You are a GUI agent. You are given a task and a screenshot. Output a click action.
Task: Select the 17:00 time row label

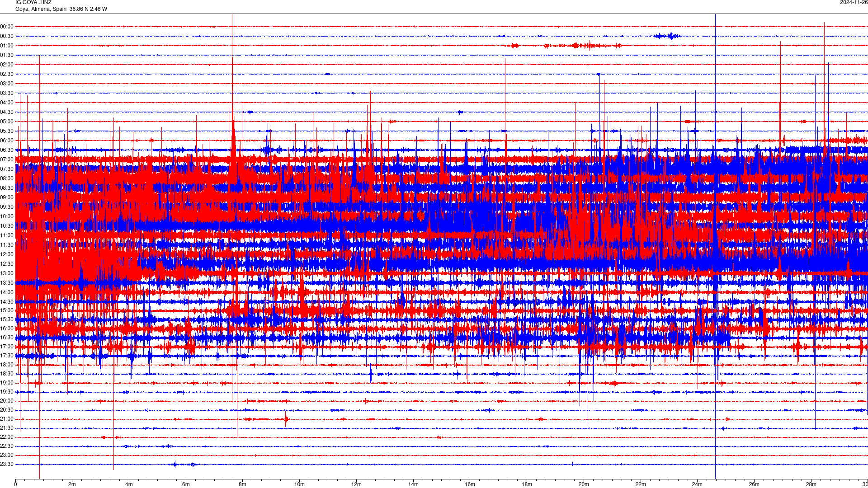tap(7, 347)
